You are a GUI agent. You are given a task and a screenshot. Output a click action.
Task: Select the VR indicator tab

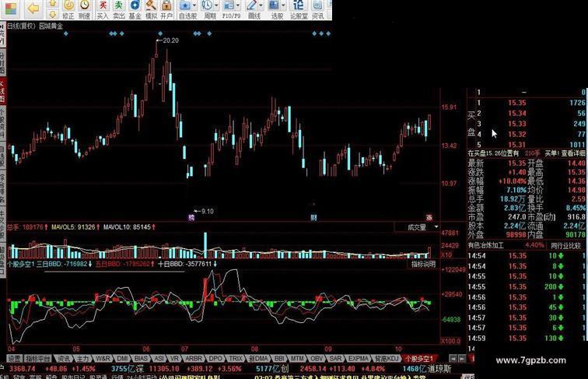tap(174, 359)
